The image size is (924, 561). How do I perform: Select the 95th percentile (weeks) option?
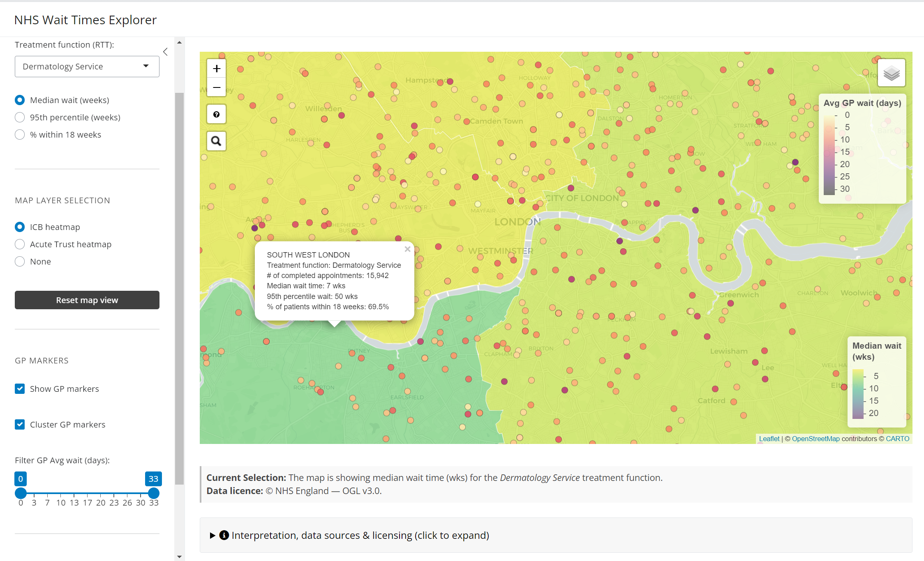[20, 117]
